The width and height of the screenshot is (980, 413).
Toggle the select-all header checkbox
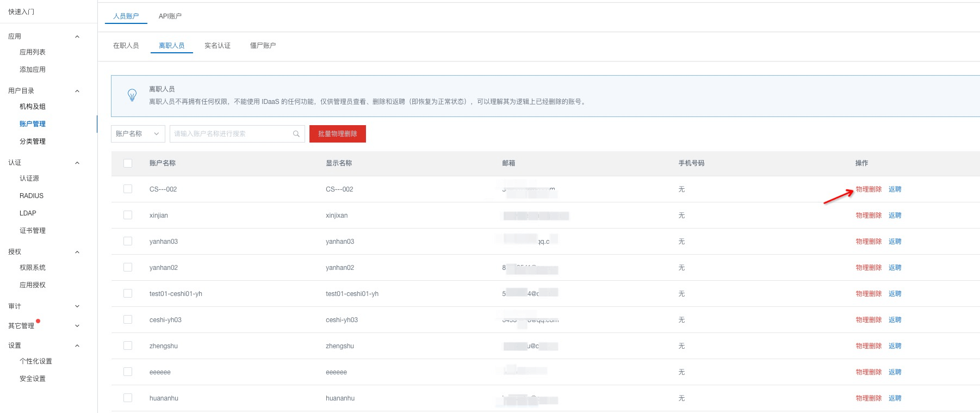(128, 163)
